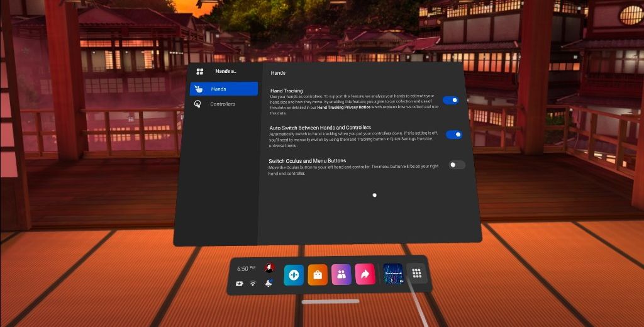
Task: Check the battery status icon
Action: (x=240, y=284)
